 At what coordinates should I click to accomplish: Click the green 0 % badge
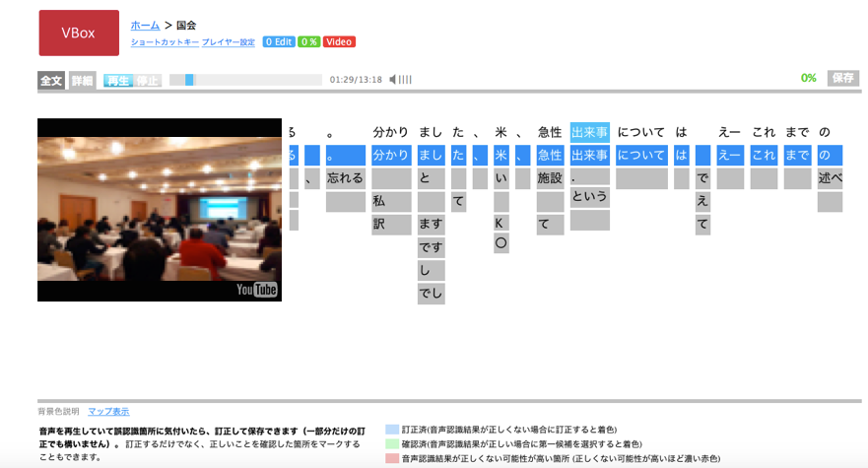click(x=309, y=42)
